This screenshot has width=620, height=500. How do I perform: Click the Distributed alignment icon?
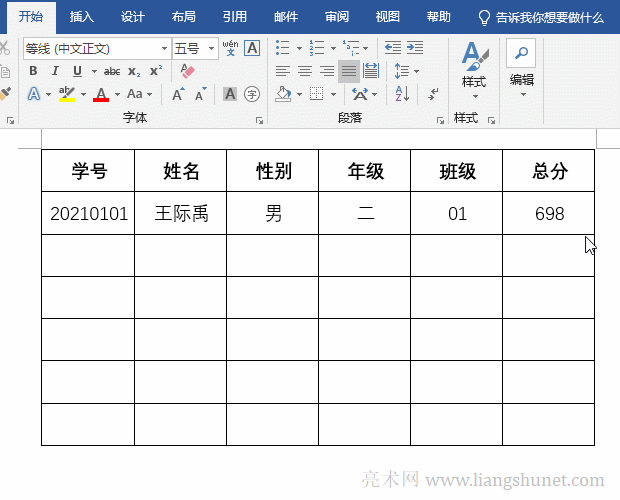point(371,71)
